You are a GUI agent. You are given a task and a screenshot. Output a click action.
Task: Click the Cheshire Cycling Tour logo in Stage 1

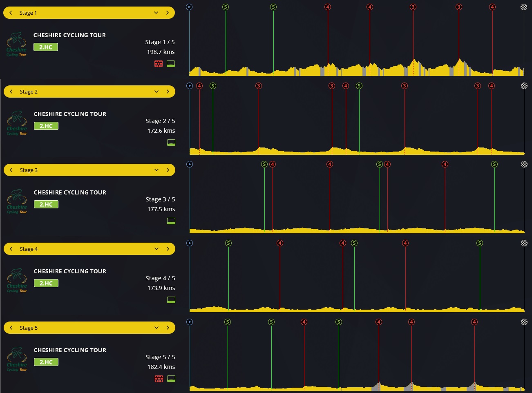[x=16, y=44]
